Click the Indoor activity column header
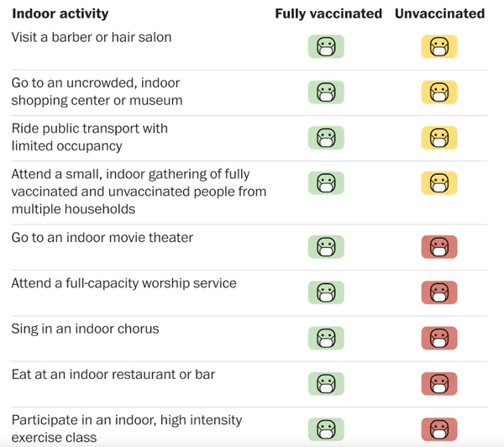The width and height of the screenshot is (504, 447). (60, 13)
